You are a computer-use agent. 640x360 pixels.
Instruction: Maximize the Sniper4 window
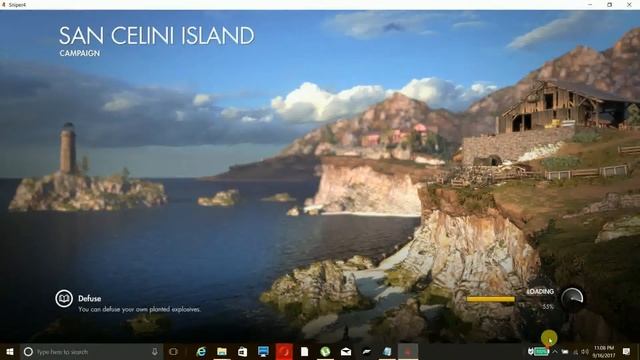click(610, 4)
